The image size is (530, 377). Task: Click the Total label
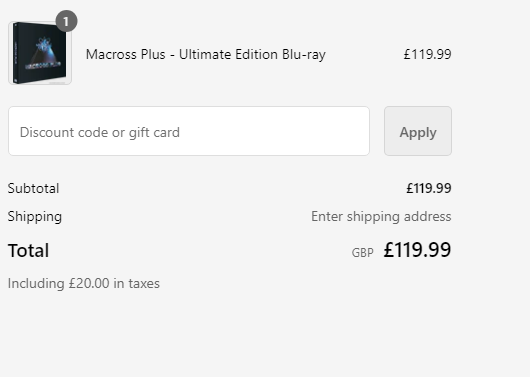28,251
